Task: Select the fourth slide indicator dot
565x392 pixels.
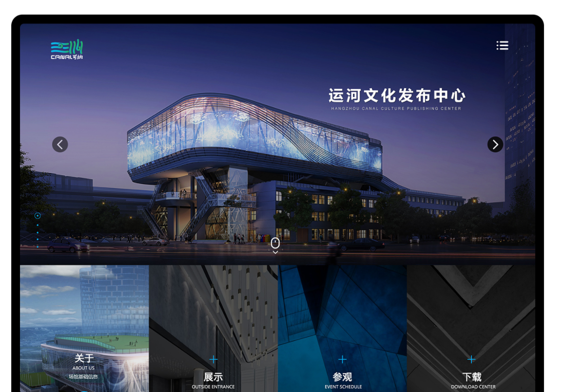Action: (x=38, y=240)
